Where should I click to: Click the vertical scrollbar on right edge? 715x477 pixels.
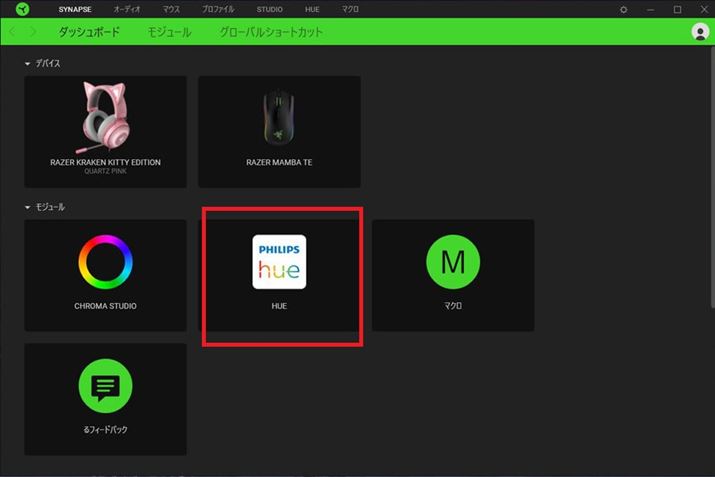712,178
